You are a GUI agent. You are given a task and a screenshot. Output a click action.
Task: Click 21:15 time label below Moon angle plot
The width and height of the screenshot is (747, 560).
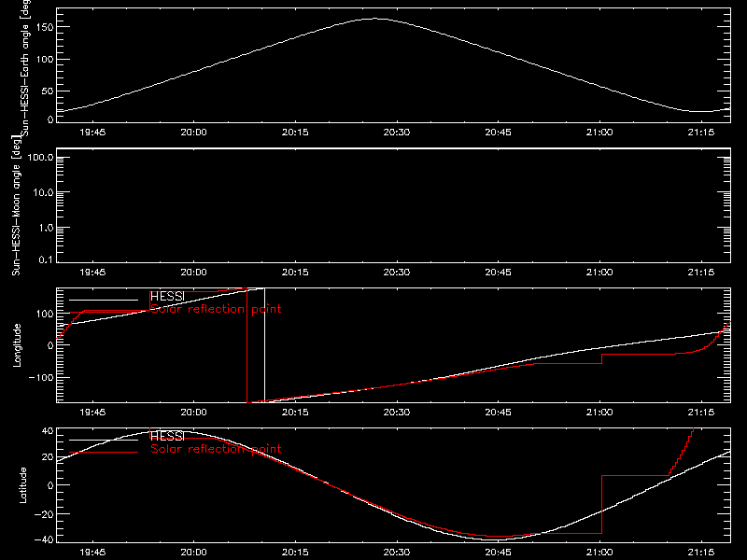(x=701, y=272)
